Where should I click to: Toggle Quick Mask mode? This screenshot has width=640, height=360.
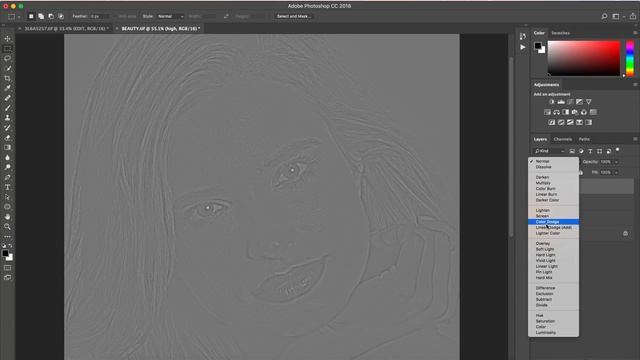pyautogui.click(x=8, y=268)
